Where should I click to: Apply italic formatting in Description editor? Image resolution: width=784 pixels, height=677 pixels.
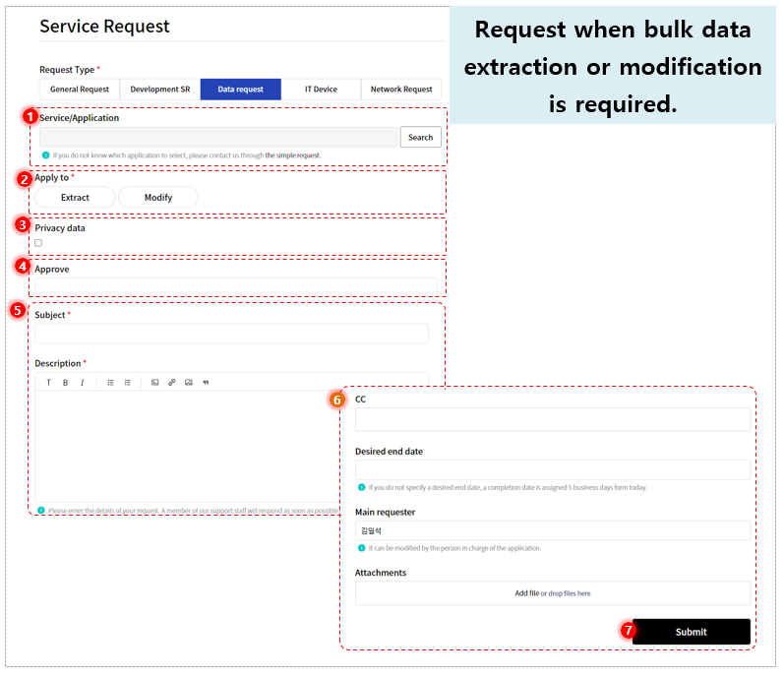coord(82,383)
